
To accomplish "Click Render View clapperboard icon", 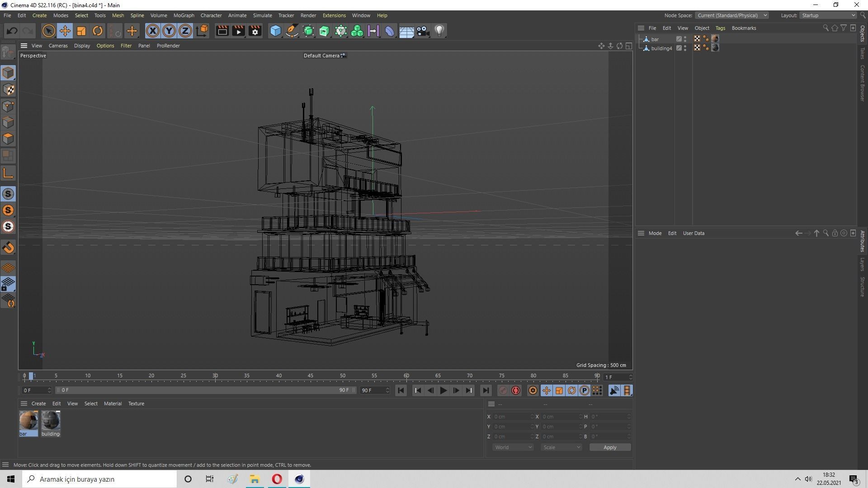I will point(222,31).
